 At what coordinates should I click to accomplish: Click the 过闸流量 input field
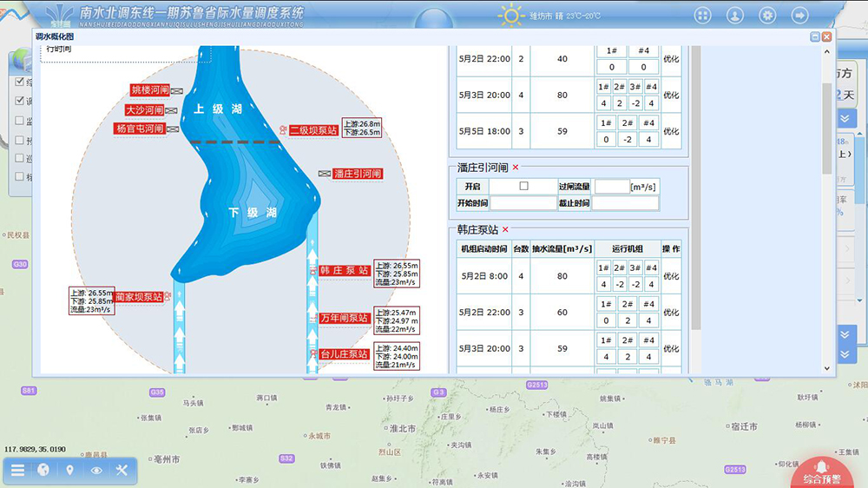[611, 187]
